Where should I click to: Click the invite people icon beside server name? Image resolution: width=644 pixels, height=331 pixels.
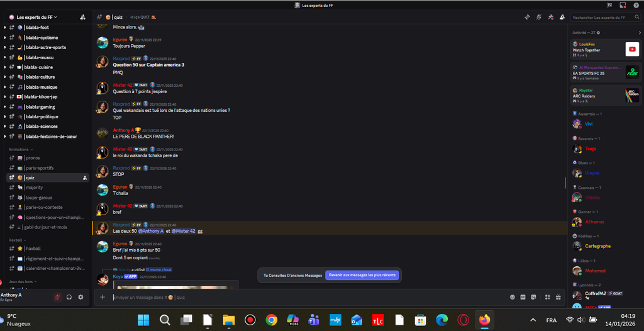(x=82, y=17)
